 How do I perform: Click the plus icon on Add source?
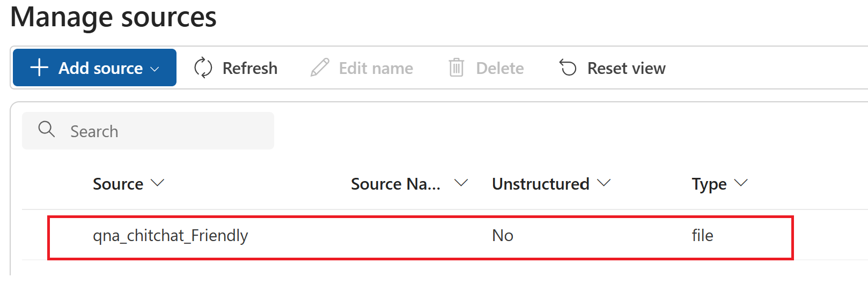[39, 68]
